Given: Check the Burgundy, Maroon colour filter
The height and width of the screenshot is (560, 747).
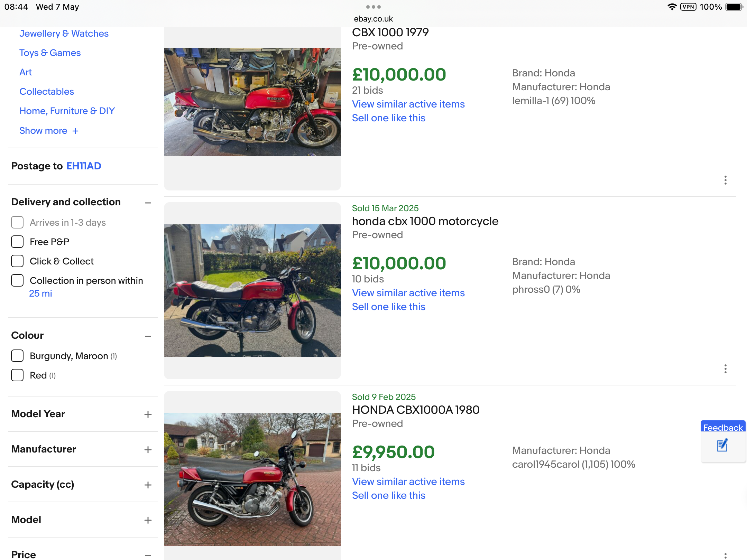Looking at the screenshot, I should point(17,356).
